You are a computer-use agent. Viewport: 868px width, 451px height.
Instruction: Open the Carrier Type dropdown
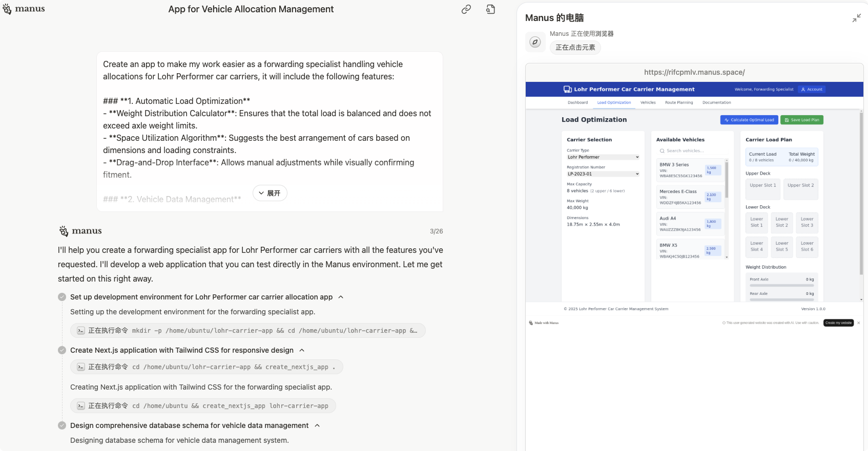[603, 157]
